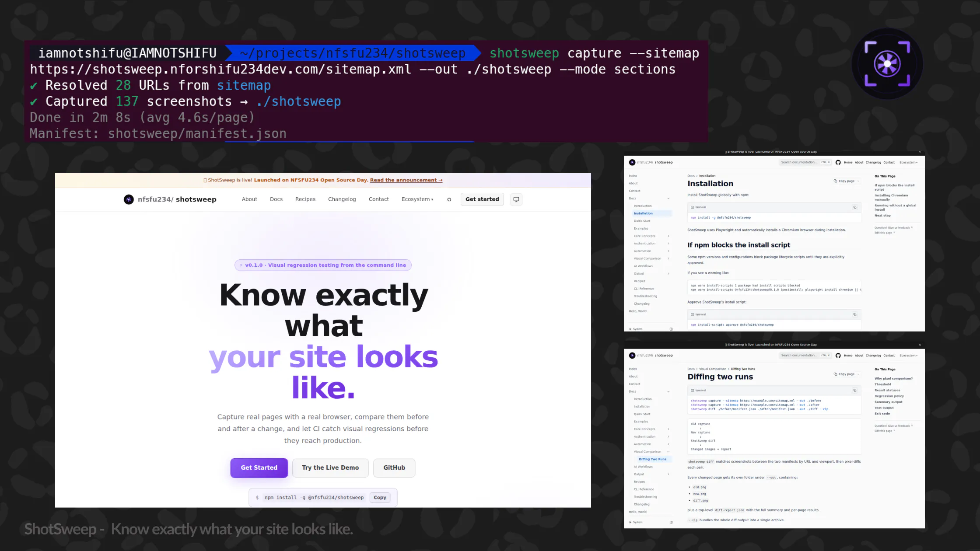The height and width of the screenshot is (551, 980).
Task: Copy the install-scripts approve code block
Action: coord(855,314)
